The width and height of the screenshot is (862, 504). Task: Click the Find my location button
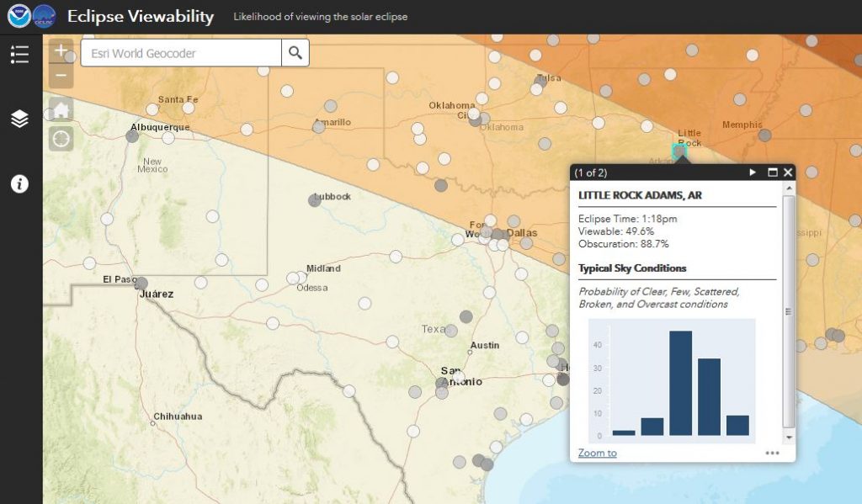[61, 138]
